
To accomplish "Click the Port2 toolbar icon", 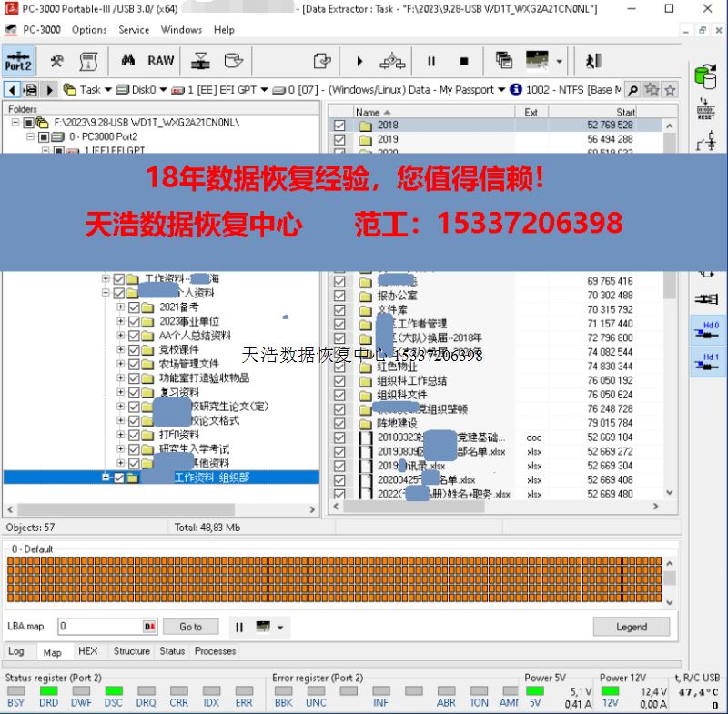I will tap(18, 61).
